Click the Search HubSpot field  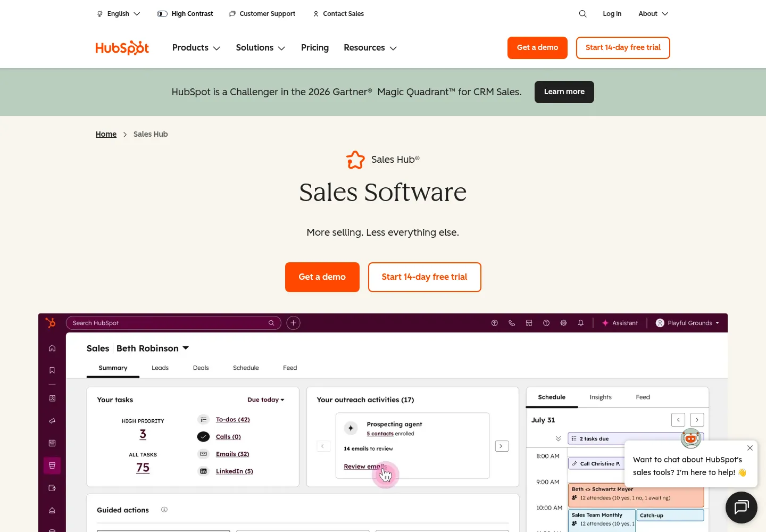[173, 323]
